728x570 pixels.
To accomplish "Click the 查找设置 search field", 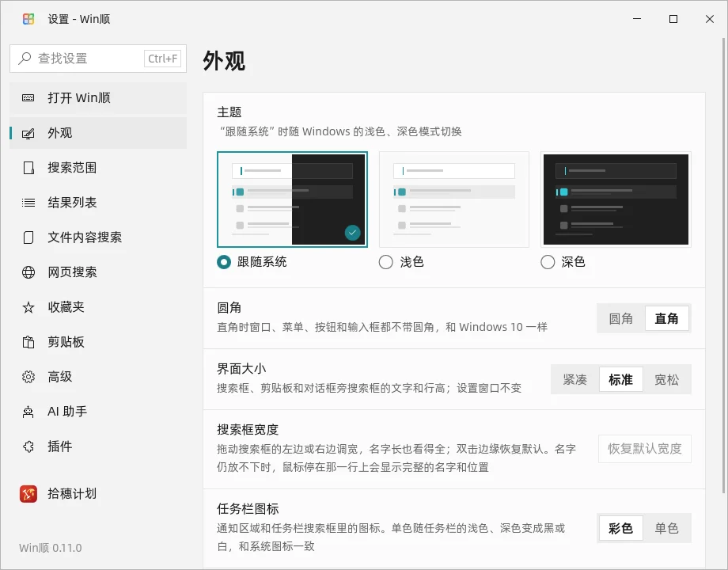I will [x=98, y=59].
